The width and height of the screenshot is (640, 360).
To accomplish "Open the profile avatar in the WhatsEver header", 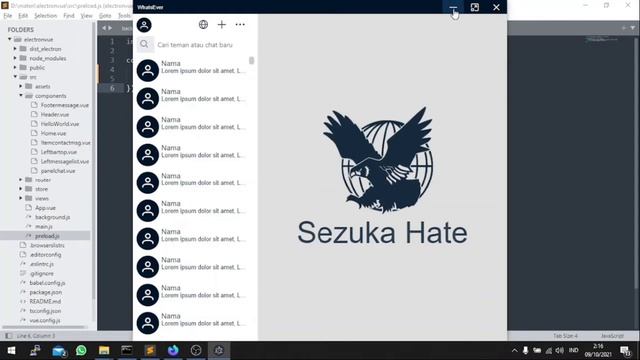I will [x=144, y=25].
